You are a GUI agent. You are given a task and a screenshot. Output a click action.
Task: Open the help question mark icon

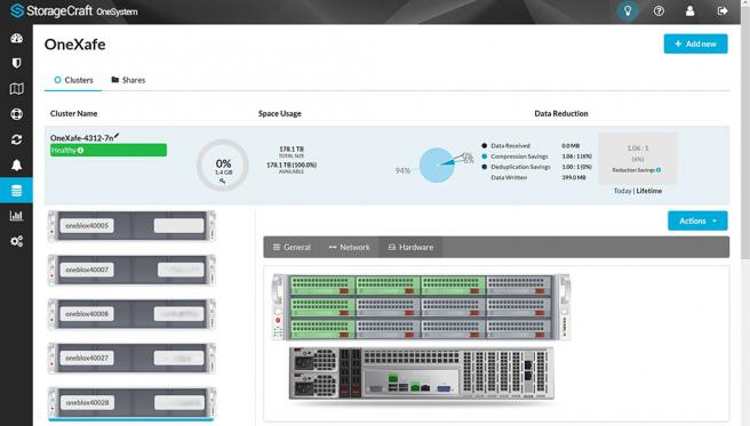click(659, 11)
